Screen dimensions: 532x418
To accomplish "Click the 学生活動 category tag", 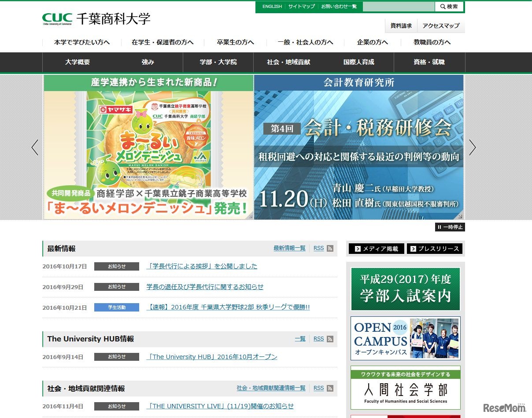I will [x=117, y=307].
